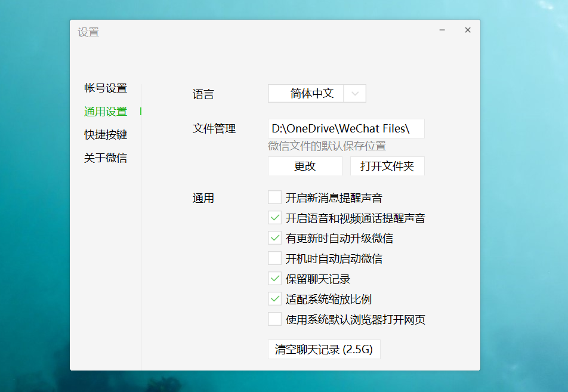Click the 语言 label
568x392 pixels.
(x=203, y=94)
